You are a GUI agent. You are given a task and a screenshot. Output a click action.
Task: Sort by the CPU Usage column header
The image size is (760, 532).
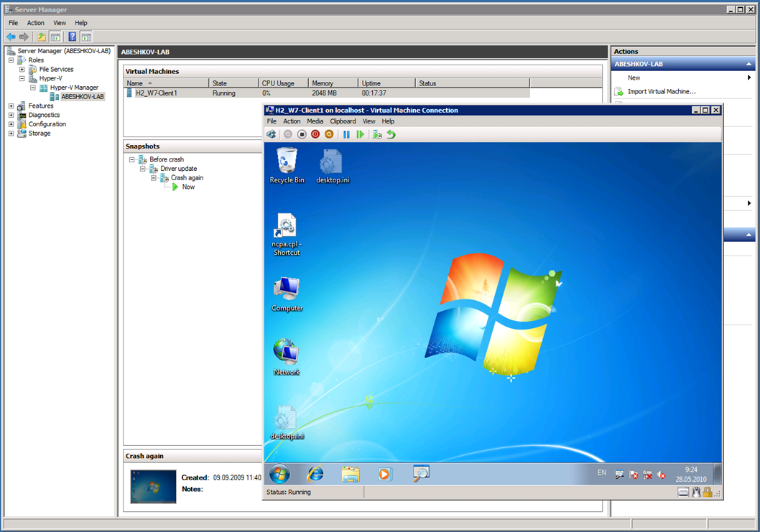point(284,83)
